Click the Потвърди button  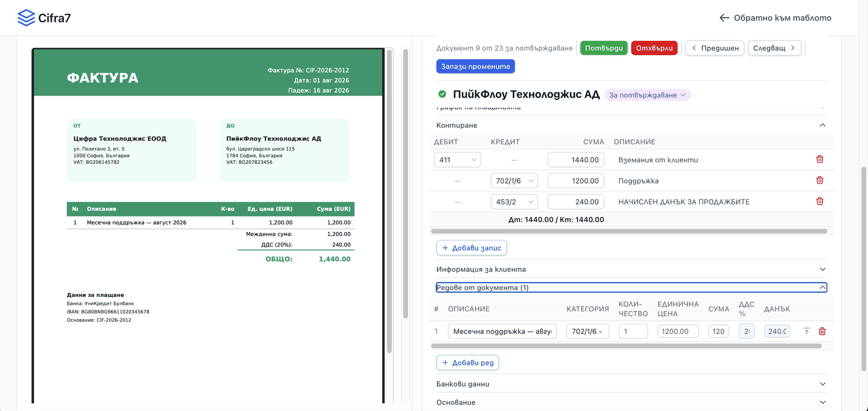point(604,48)
